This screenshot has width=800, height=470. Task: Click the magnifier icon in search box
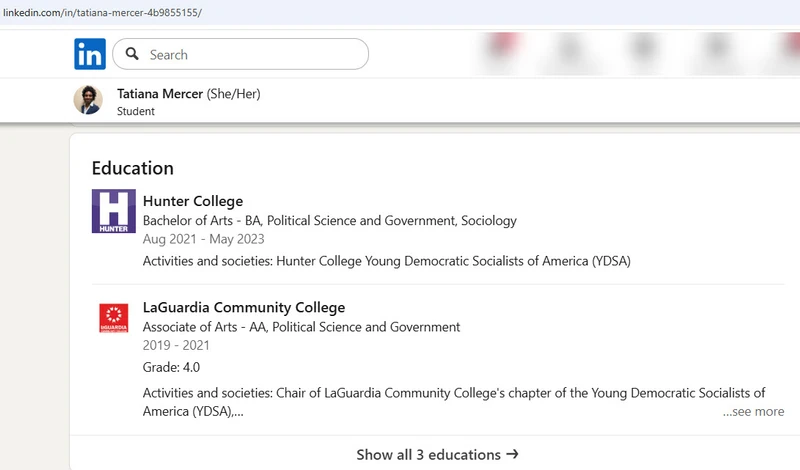[x=132, y=55]
